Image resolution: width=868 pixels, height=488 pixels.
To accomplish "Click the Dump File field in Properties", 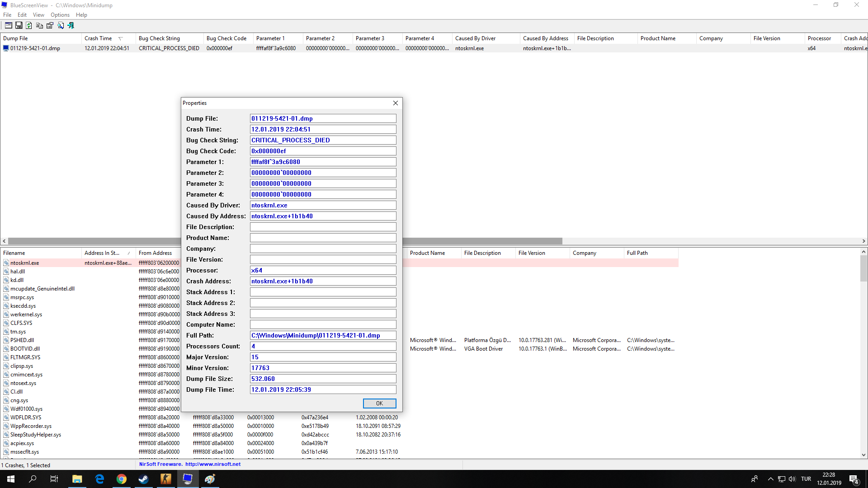I will pos(323,118).
